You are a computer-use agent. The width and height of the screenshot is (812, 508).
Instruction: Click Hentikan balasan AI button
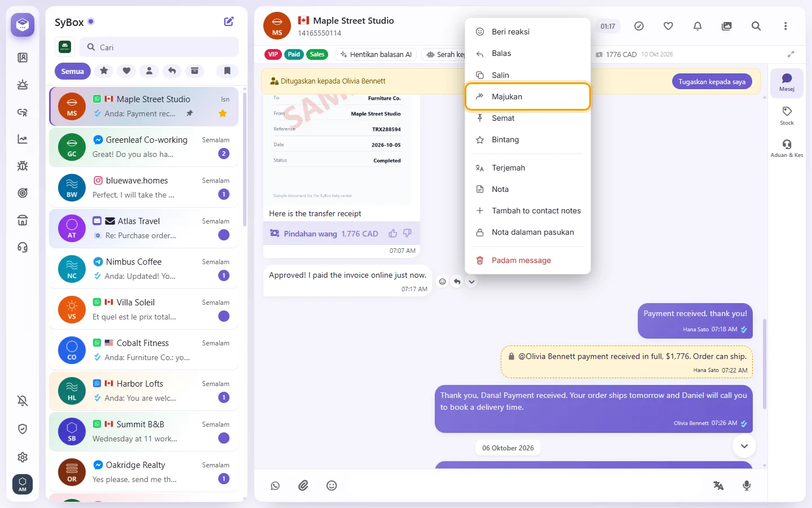pyautogui.click(x=376, y=55)
